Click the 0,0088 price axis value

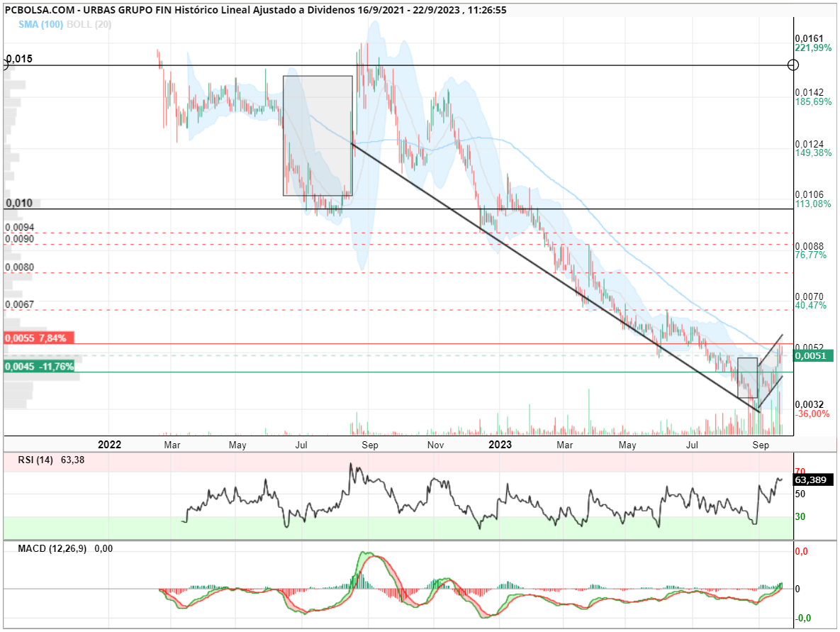pyautogui.click(x=809, y=246)
